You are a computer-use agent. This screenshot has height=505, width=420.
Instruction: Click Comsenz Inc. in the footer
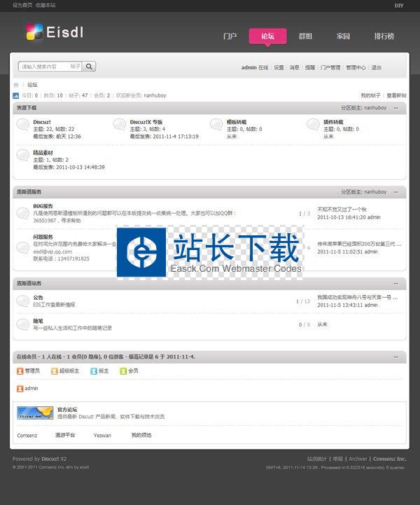[389, 459]
